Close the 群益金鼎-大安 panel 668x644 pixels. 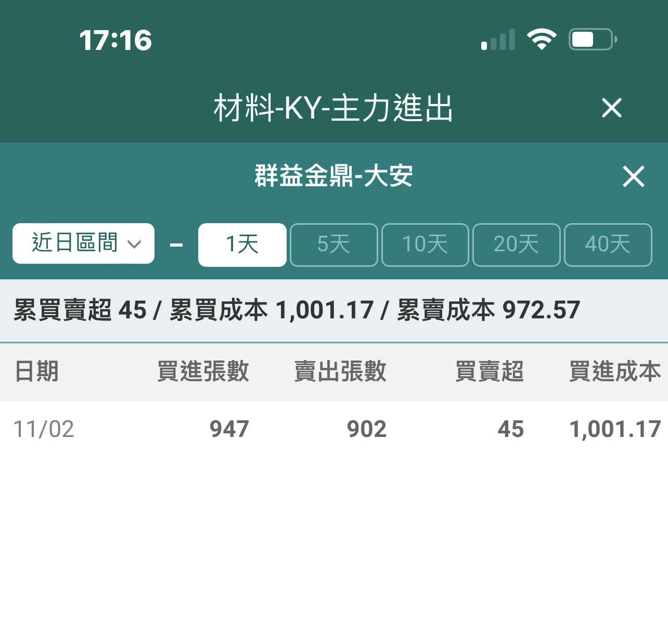[x=634, y=177]
